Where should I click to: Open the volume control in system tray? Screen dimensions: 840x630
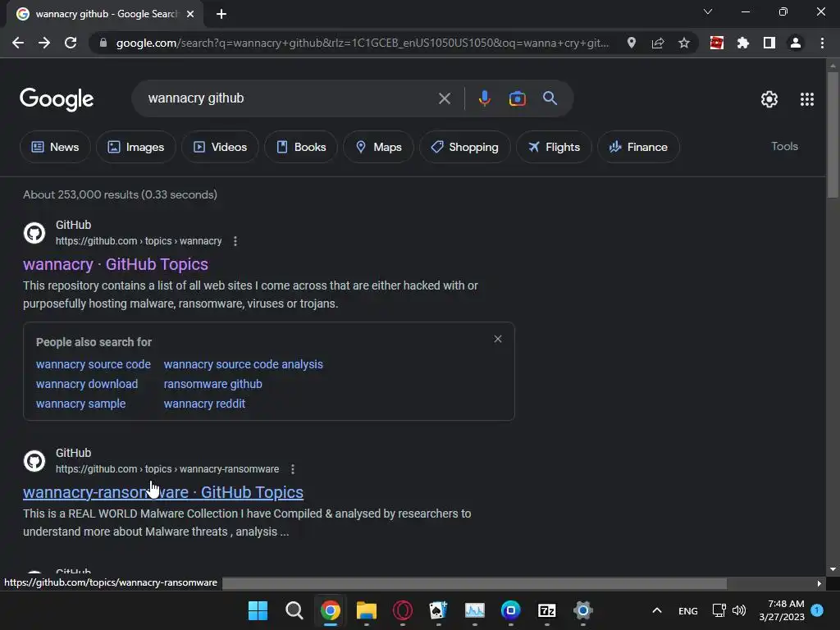[739, 610]
